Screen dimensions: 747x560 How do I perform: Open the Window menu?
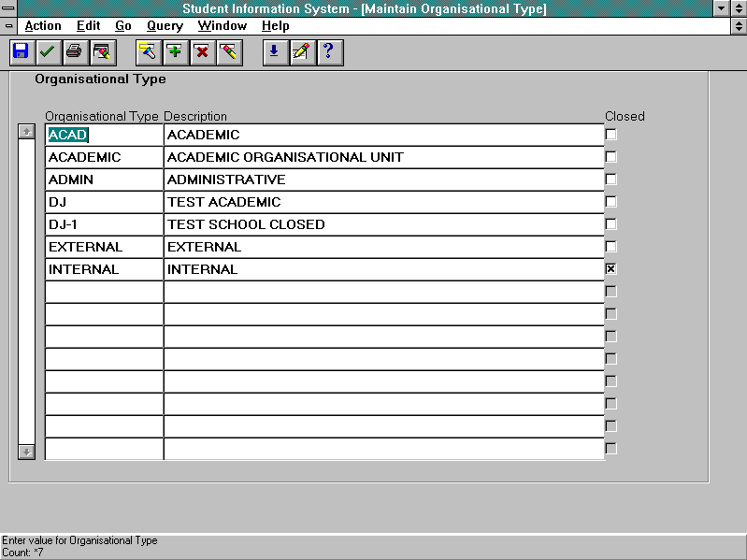point(223,26)
